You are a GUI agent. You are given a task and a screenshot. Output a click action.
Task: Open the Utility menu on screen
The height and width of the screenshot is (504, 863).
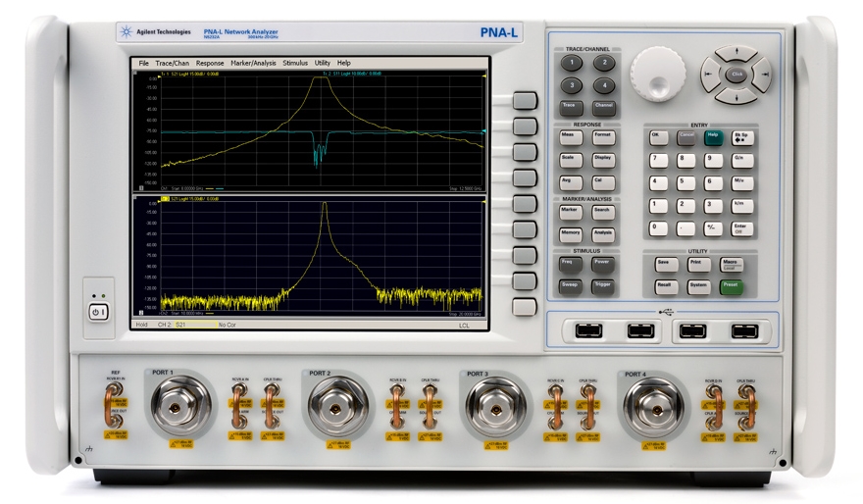(x=322, y=64)
